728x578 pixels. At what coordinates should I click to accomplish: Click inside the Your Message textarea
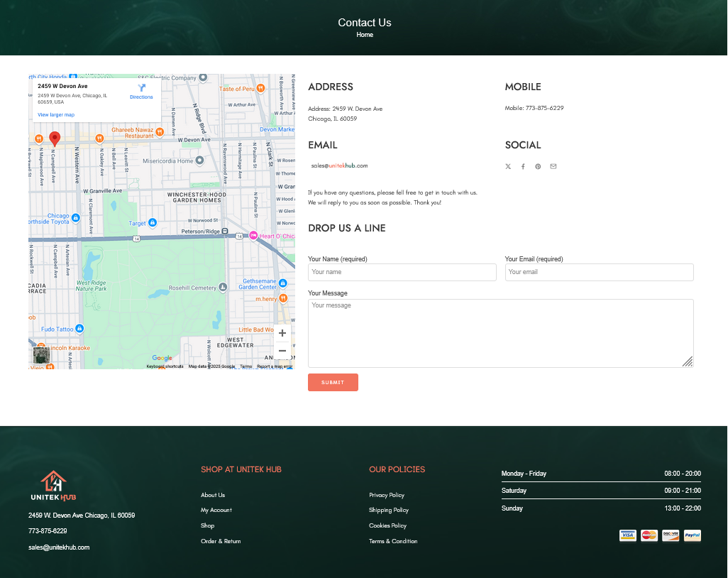click(500, 333)
